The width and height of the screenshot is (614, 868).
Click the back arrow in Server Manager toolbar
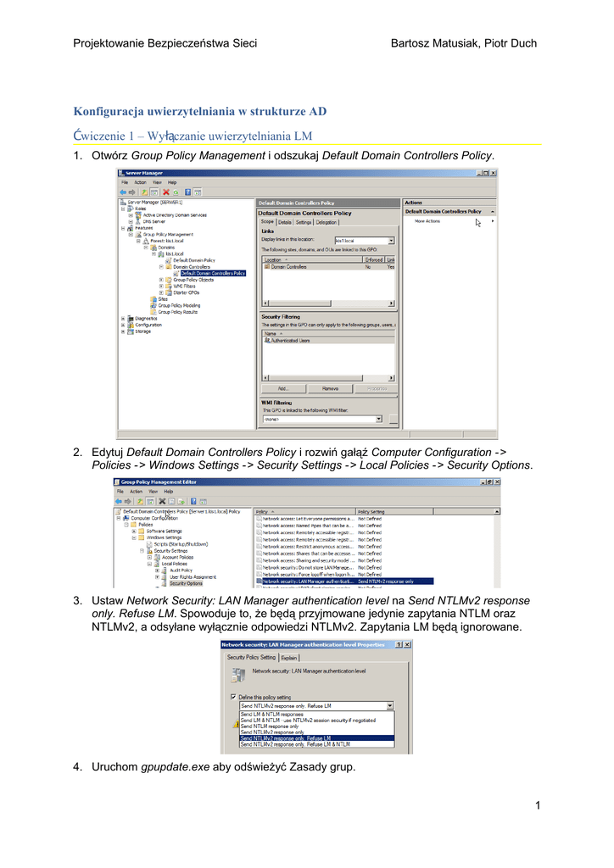(x=123, y=192)
